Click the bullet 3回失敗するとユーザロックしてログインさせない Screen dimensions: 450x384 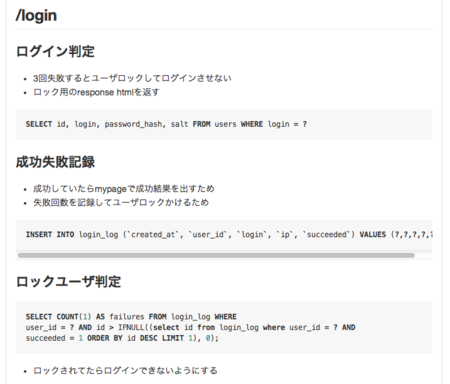(x=132, y=78)
